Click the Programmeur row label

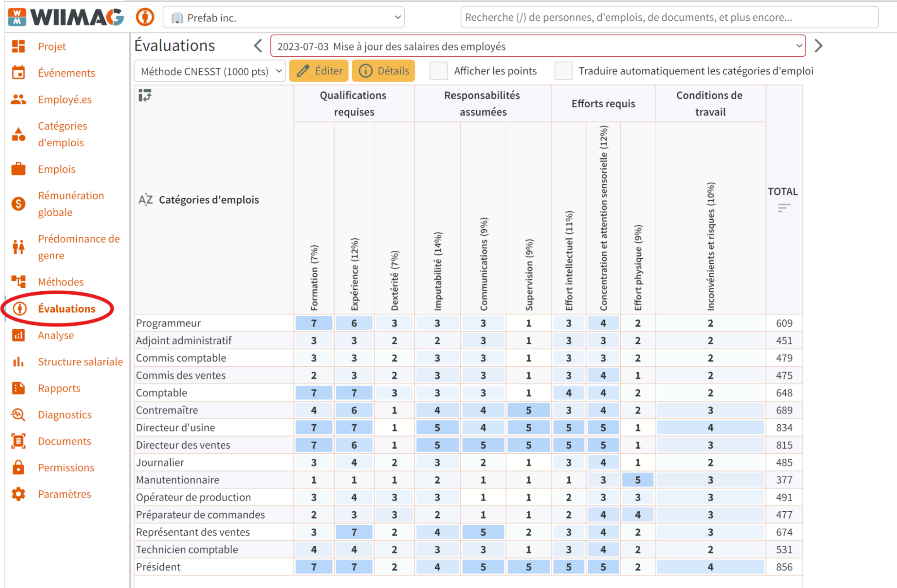(x=168, y=323)
